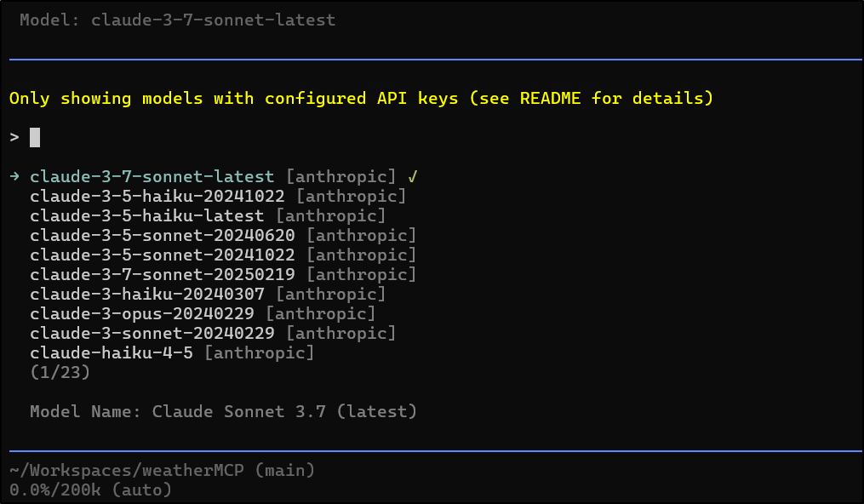Click the > prompt symbol

pos(14,137)
